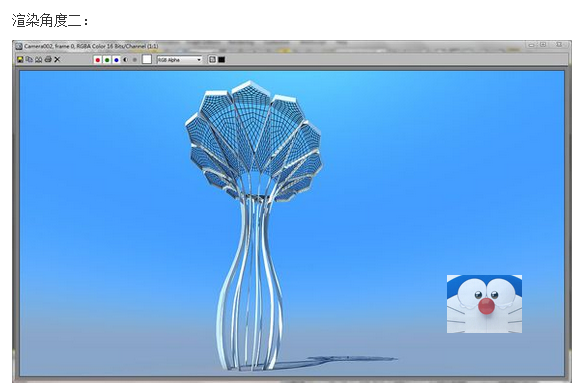
Task: Close the rendered frame window
Action: (559, 45)
